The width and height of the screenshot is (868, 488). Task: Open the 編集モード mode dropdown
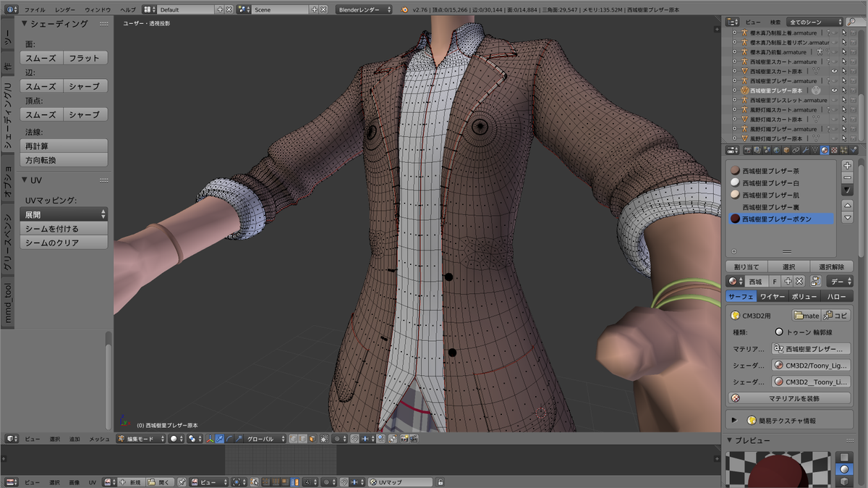[142, 439]
